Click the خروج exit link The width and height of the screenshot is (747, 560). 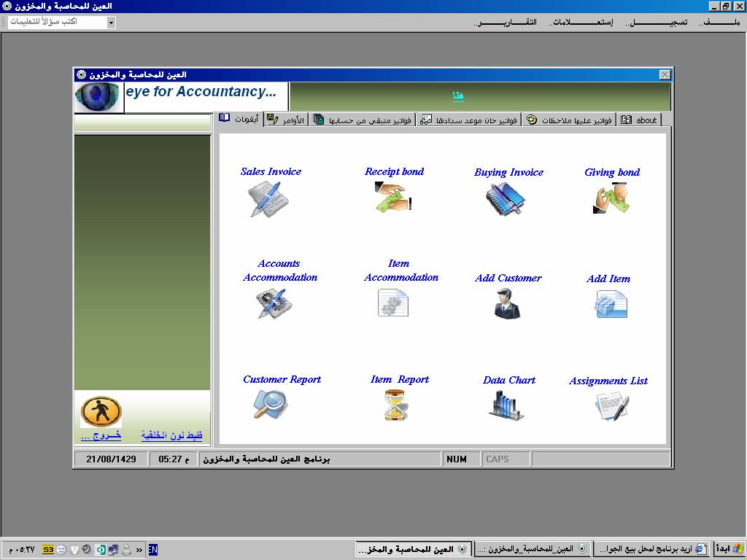click(x=101, y=435)
